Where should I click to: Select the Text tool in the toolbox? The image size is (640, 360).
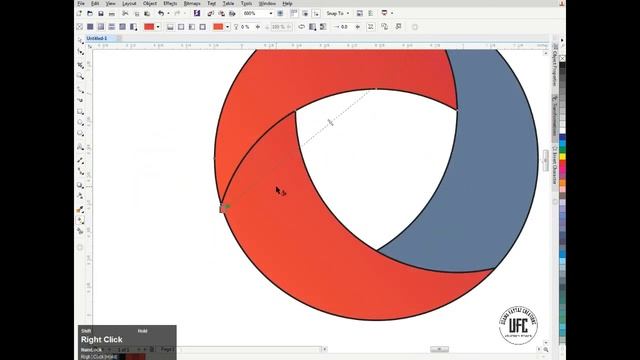80,147
